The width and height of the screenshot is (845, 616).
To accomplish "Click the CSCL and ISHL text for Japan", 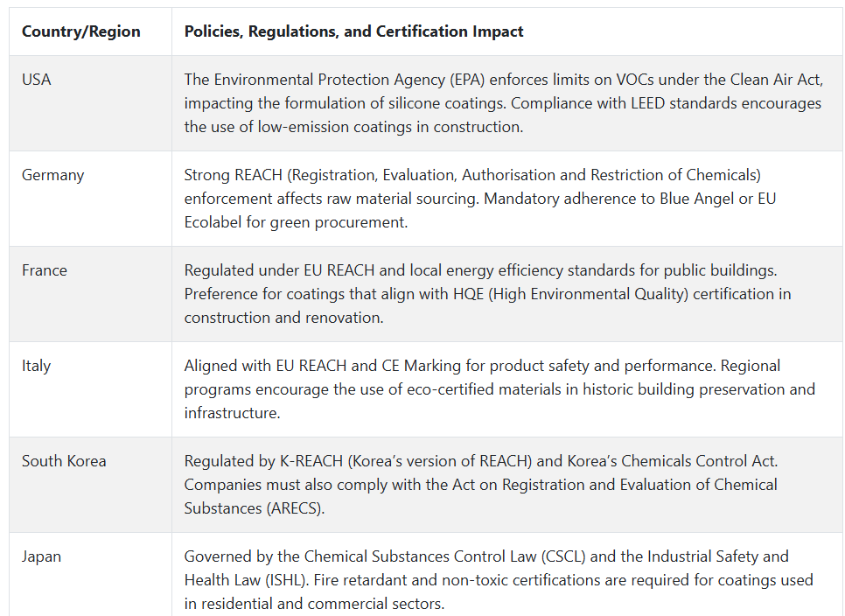I will pyautogui.click(x=499, y=580).
